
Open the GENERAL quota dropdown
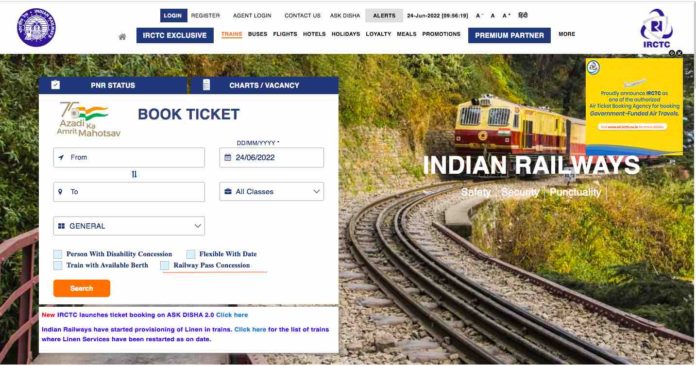click(x=129, y=226)
